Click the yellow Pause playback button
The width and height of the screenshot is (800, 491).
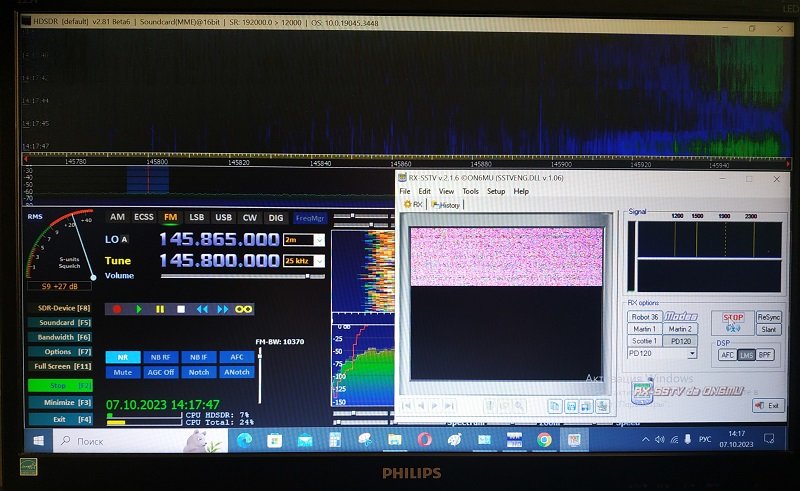(x=160, y=309)
